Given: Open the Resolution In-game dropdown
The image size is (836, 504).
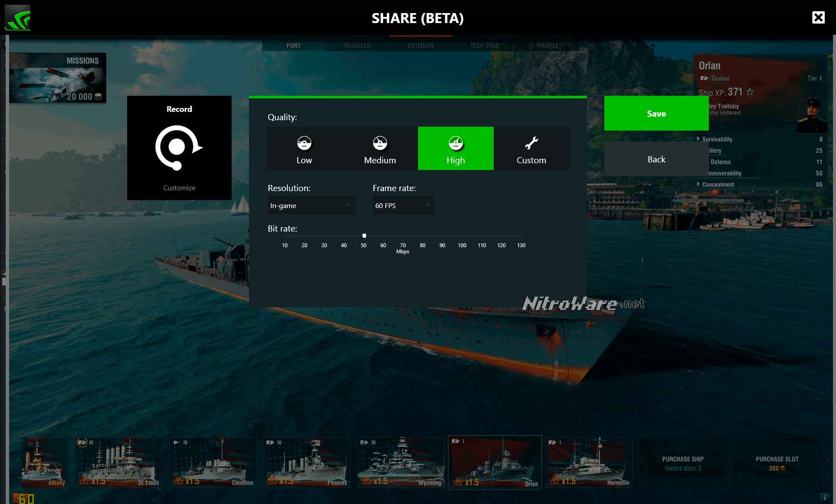Looking at the screenshot, I should 311,205.
